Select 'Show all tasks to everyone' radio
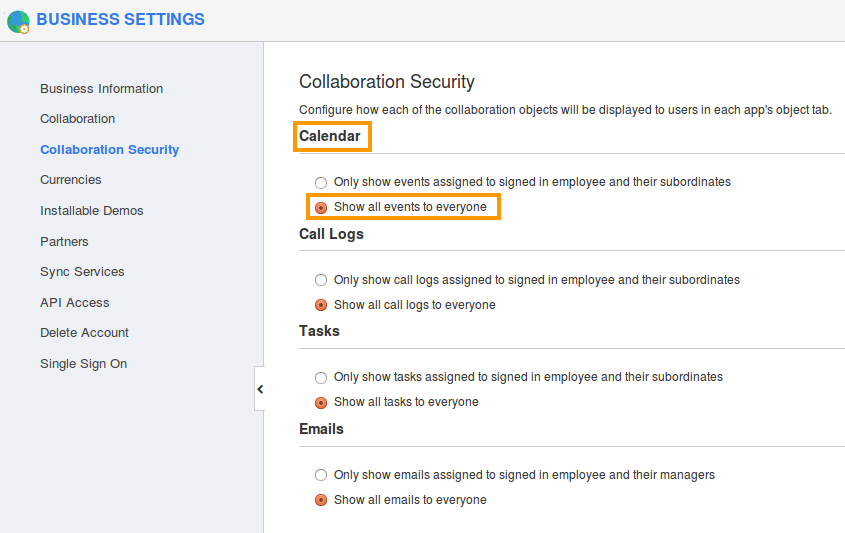This screenshot has width=845, height=533. coord(321,403)
